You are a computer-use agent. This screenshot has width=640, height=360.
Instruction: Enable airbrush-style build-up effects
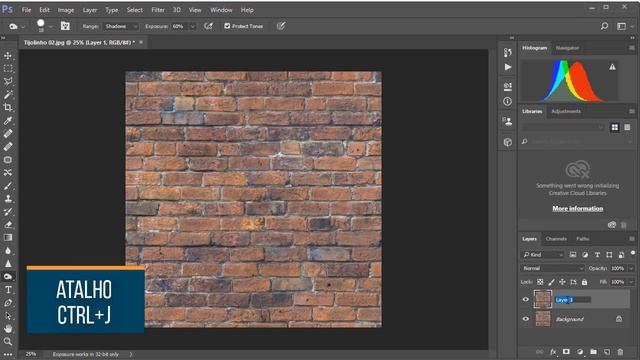[x=209, y=26]
